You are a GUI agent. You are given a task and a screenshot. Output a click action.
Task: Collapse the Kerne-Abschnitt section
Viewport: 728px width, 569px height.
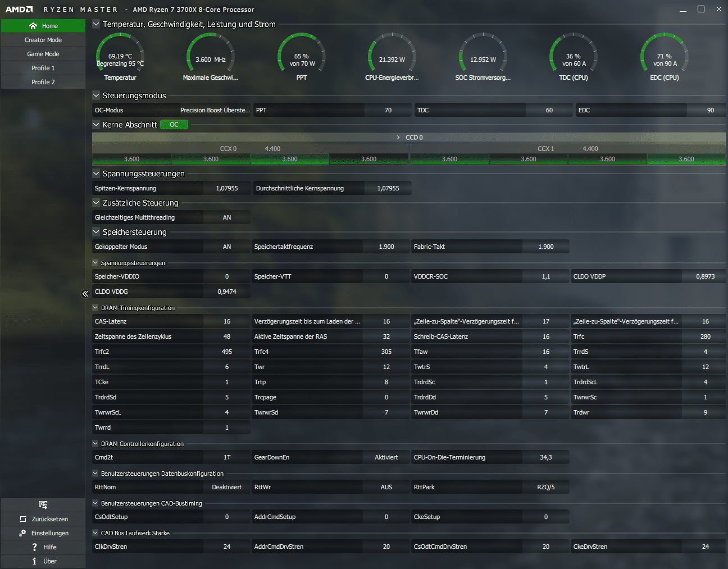pos(96,125)
